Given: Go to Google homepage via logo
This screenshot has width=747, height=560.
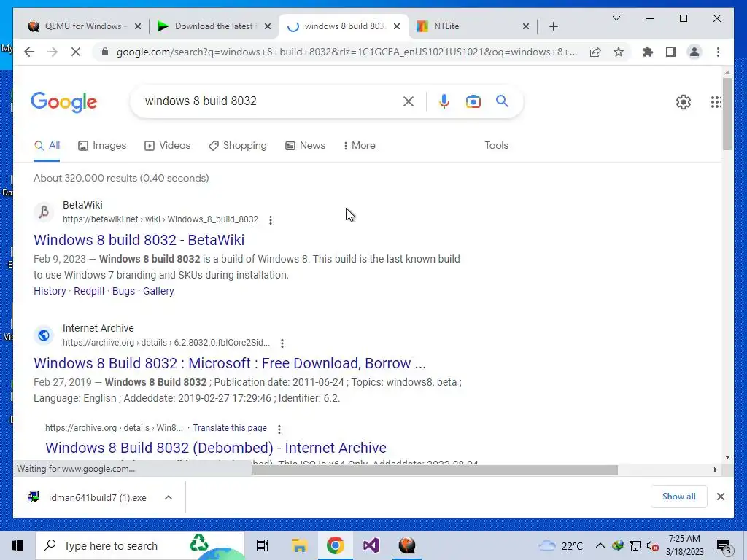Looking at the screenshot, I should (64, 101).
